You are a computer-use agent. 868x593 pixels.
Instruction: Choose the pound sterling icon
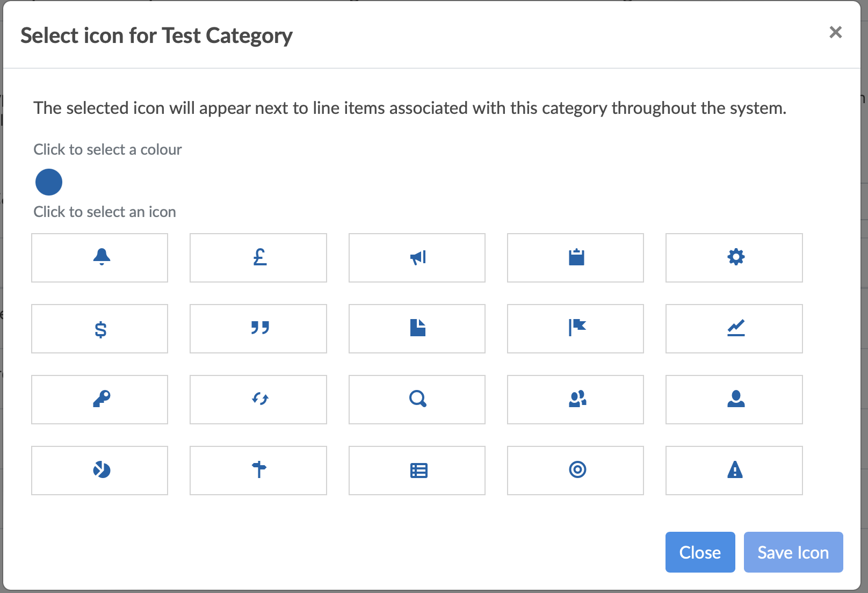pos(258,258)
